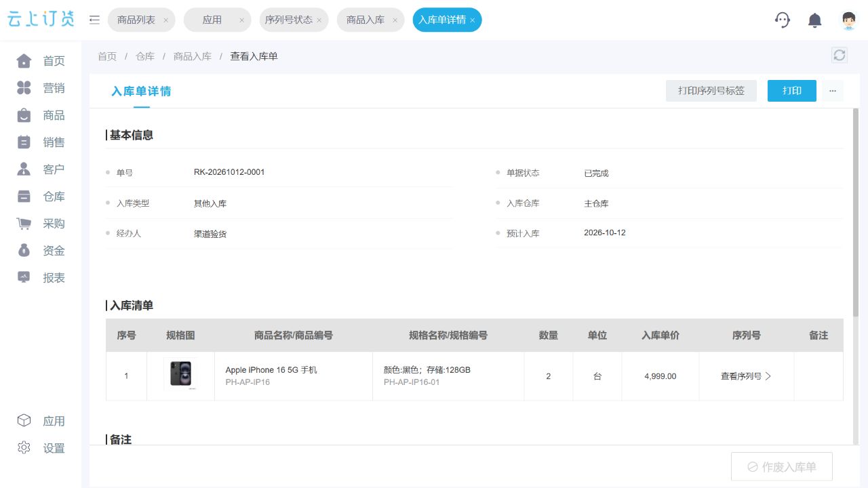Click 查看序列号 for the iPhone row

coord(746,376)
